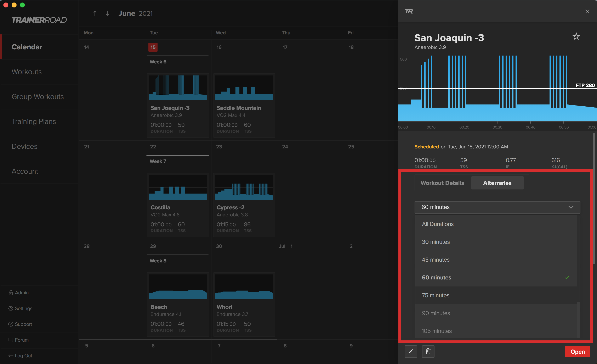This screenshot has width=597, height=364.
Task: Select Week 7 label
Action: click(158, 161)
